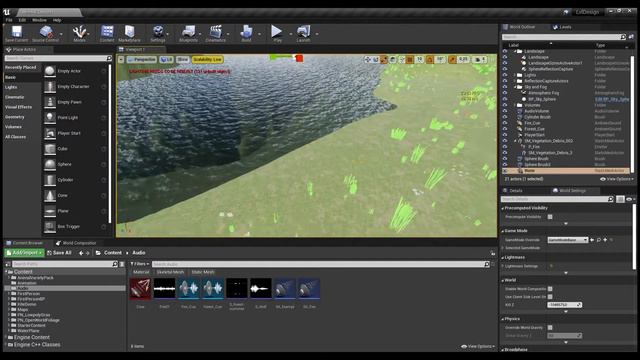640x360 pixels.
Task: Select Plane in the Place Actors list
Action: tap(76, 211)
